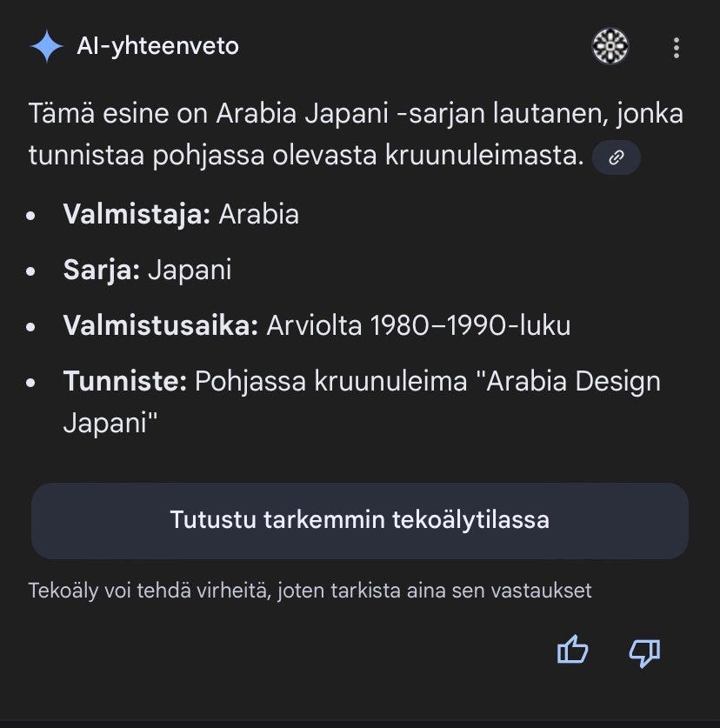Click the 'AI-yhteenveto' heading

[x=157, y=46]
